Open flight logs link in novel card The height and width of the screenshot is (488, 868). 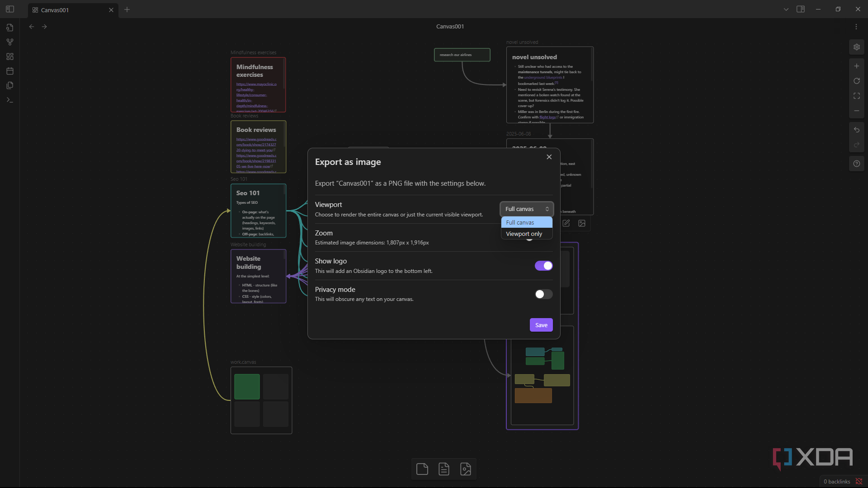click(548, 117)
